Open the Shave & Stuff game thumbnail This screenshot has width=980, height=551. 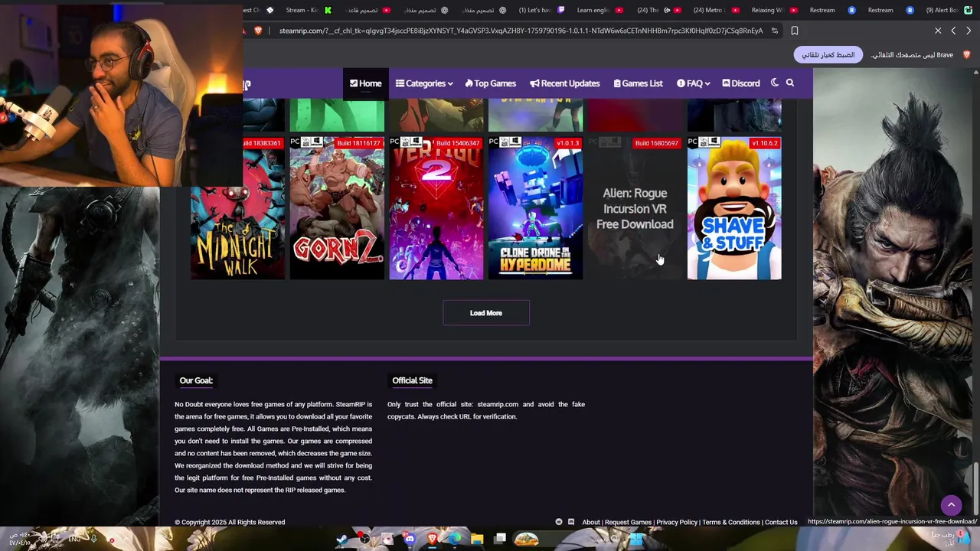tap(734, 208)
